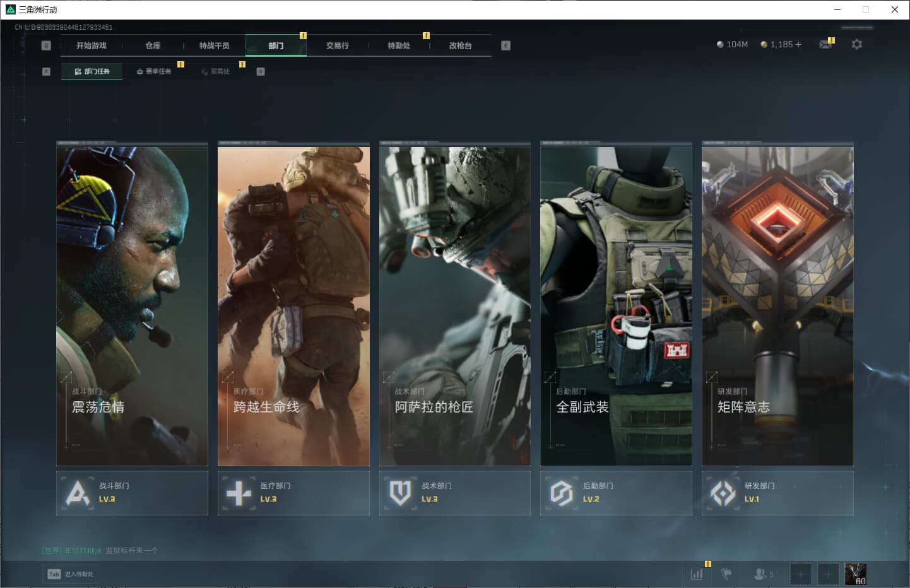Switch to the 赛季任务 sub-tab

point(154,71)
